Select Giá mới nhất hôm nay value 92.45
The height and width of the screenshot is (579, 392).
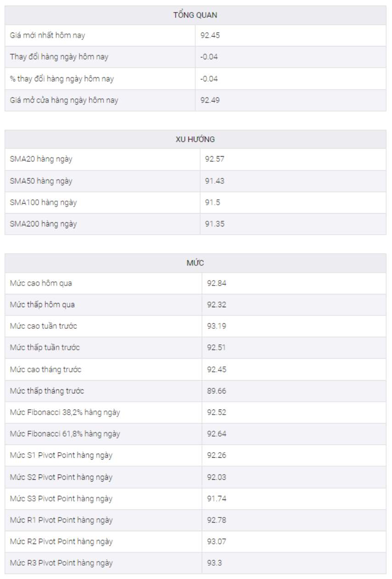pyautogui.click(x=210, y=35)
